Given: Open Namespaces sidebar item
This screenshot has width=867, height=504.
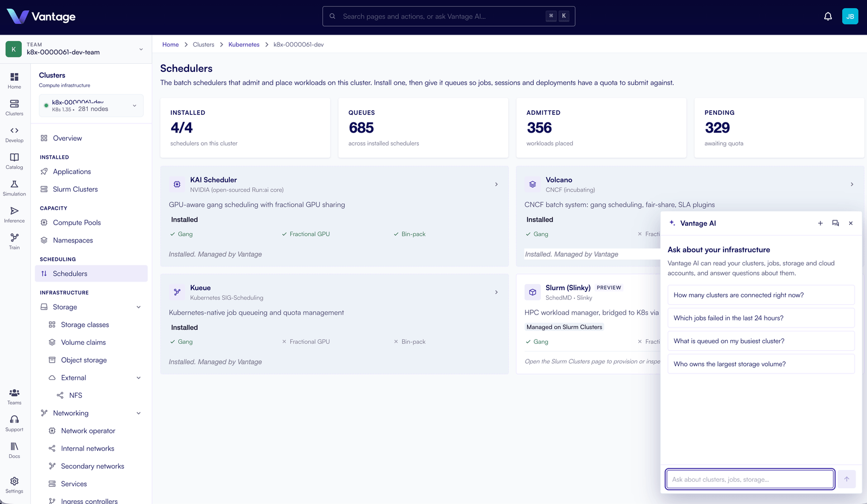Looking at the screenshot, I should tap(91, 240).
